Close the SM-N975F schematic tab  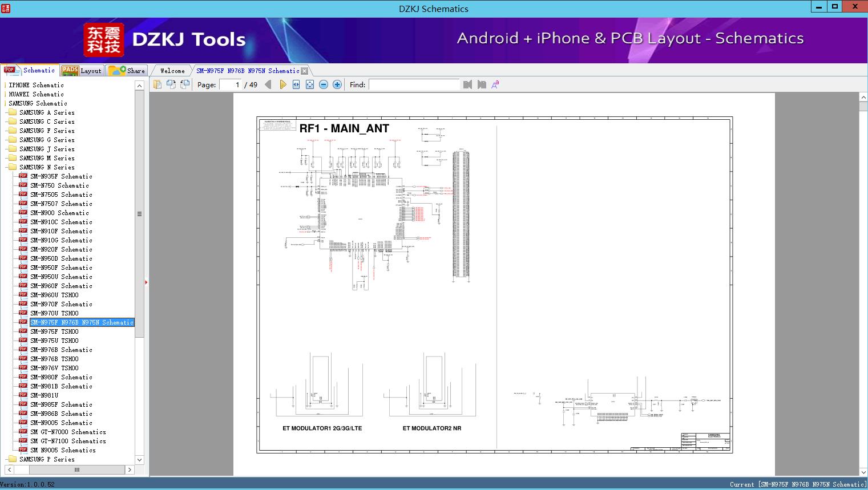point(305,71)
